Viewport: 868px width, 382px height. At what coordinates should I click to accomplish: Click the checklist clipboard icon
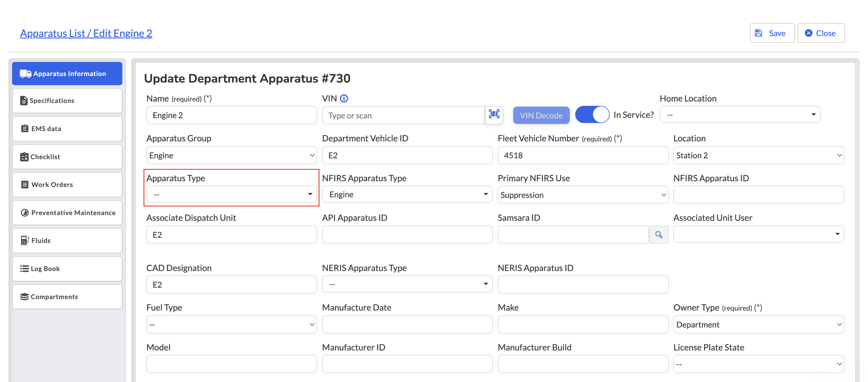(x=24, y=157)
